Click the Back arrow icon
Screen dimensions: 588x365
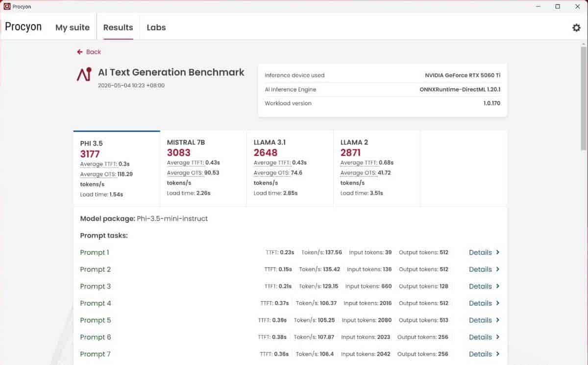tap(80, 52)
